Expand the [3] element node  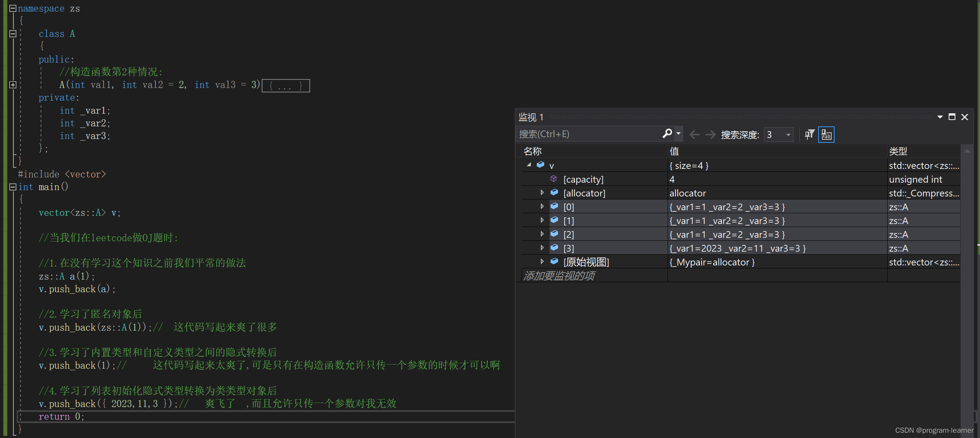coord(542,248)
